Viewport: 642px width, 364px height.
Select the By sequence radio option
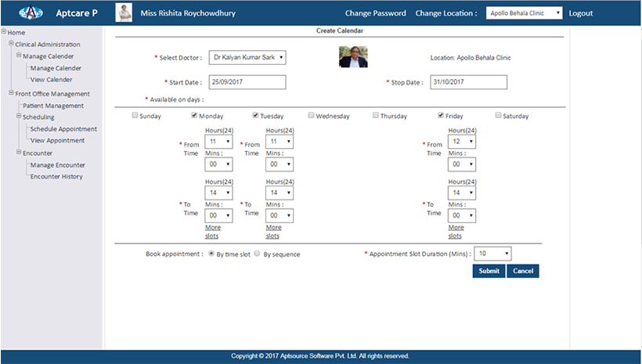pos(258,254)
